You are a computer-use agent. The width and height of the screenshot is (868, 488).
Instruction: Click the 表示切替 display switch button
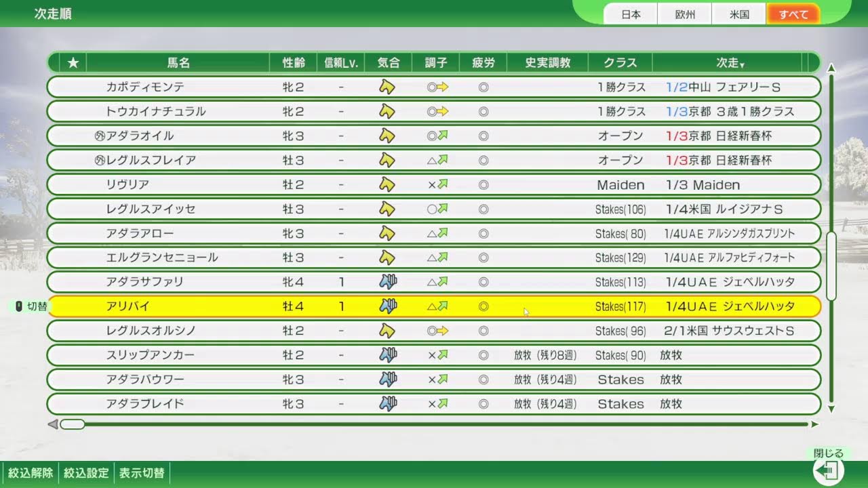coord(142,473)
